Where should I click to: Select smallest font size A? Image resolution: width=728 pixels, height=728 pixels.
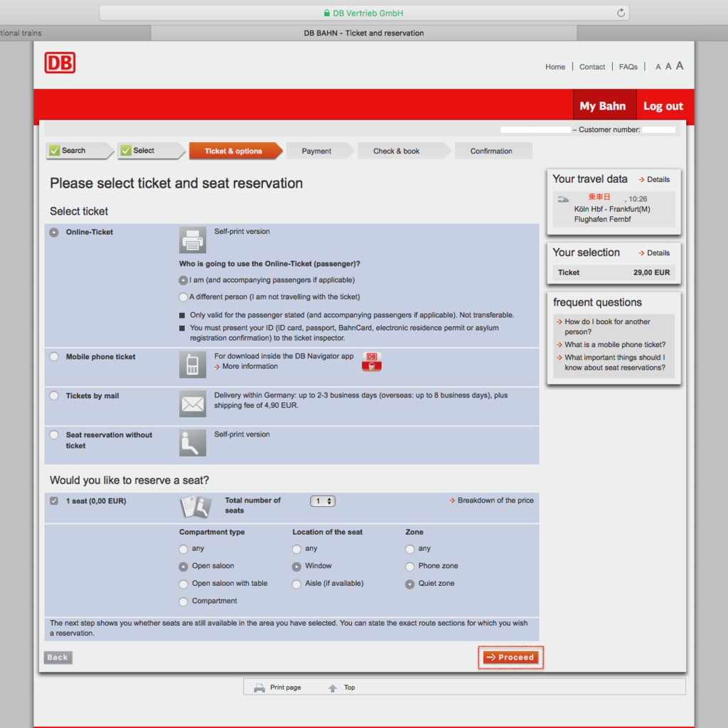tap(658, 67)
